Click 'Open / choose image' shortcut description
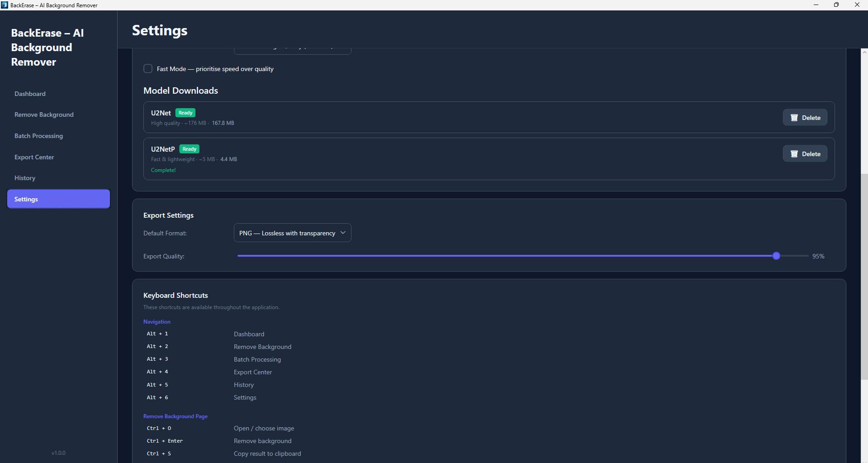This screenshot has height=463, width=868. pyautogui.click(x=264, y=428)
